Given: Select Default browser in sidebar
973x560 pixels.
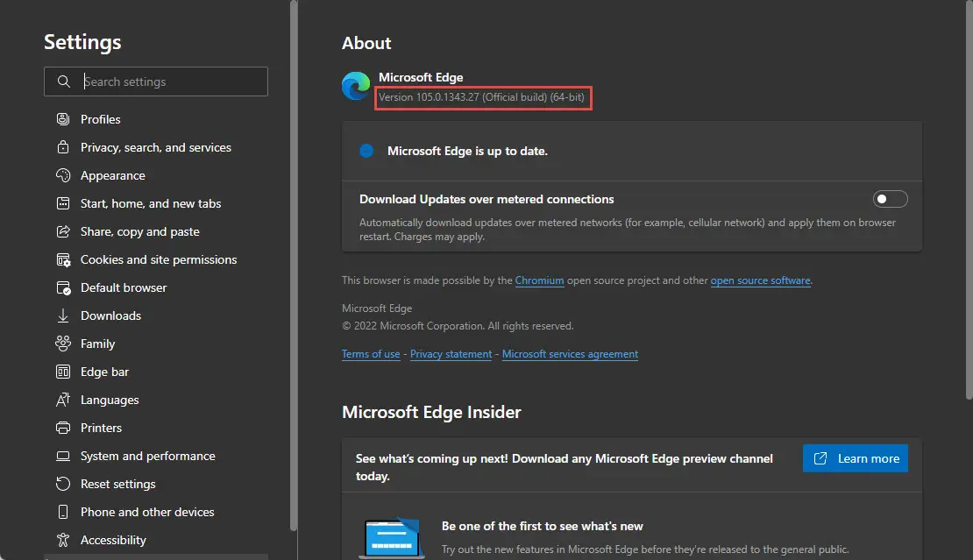Looking at the screenshot, I should click(x=124, y=287).
